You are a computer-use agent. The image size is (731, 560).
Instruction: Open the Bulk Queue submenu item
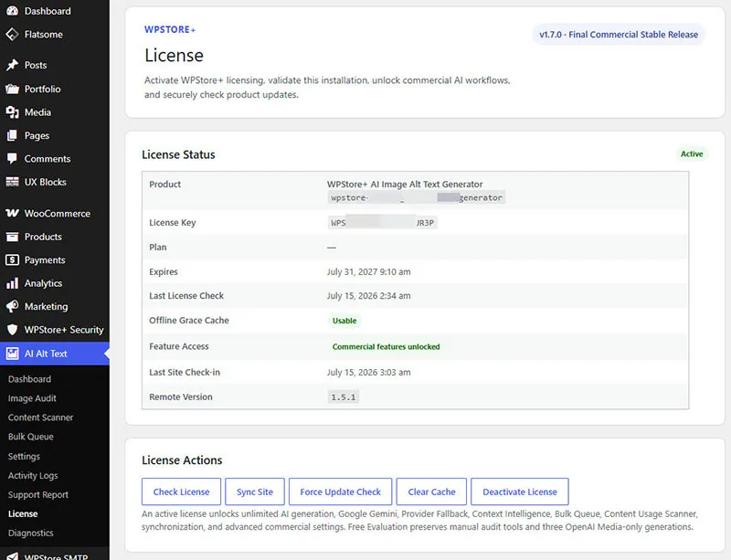point(31,437)
